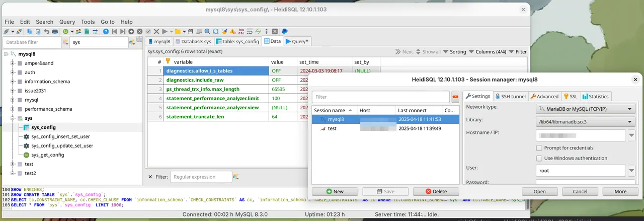Select the test2 database in the tree

(x=30, y=173)
